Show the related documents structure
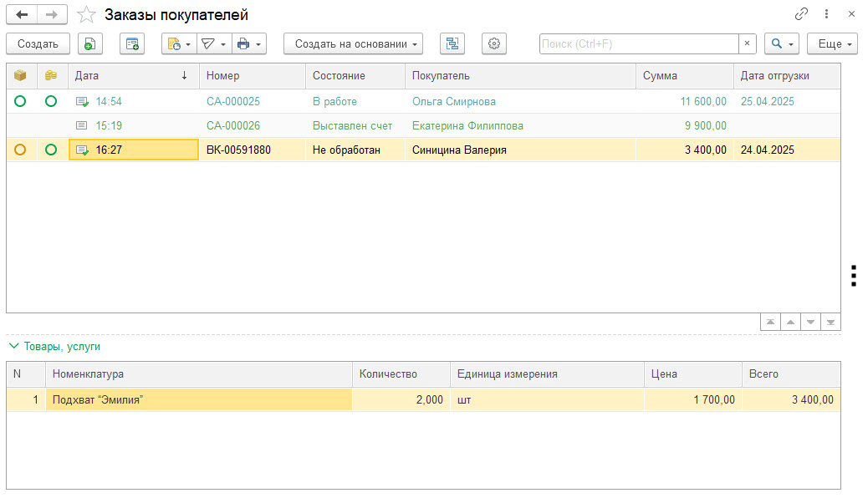Image resolution: width=868 pixels, height=498 pixels. point(452,43)
